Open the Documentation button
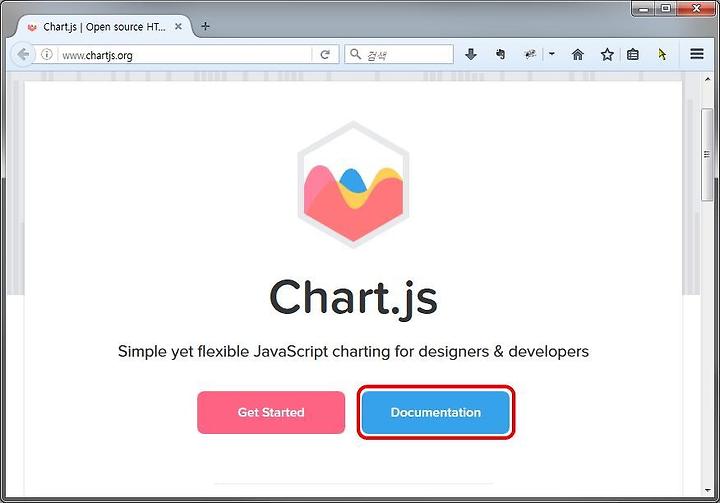This screenshot has width=720, height=503. (436, 412)
